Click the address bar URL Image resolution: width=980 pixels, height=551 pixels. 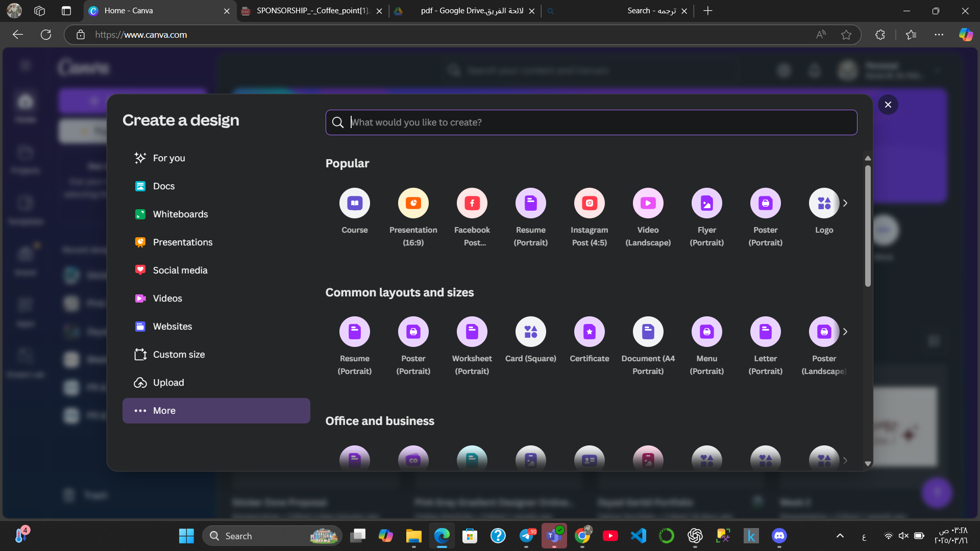pyautogui.click(x=141, y=35)
